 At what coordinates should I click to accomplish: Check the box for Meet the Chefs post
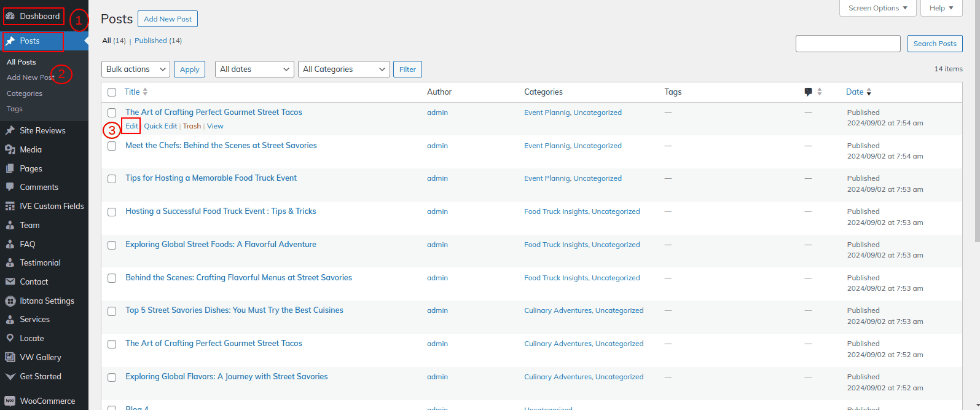click(112, 146)
